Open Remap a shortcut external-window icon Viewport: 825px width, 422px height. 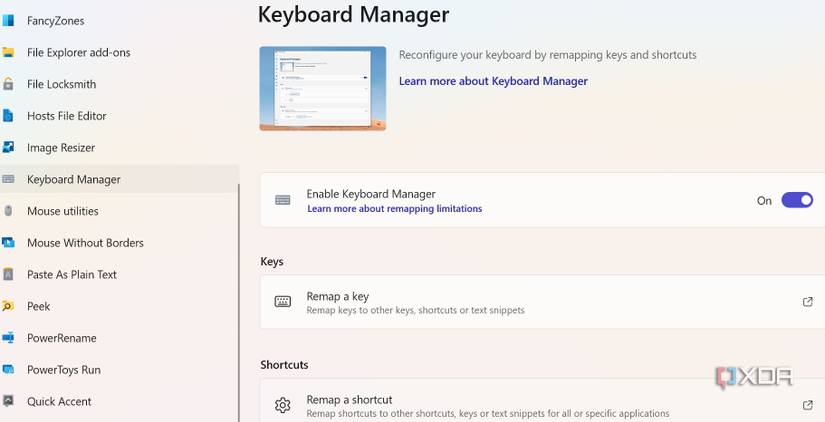(x=808, y=405)
